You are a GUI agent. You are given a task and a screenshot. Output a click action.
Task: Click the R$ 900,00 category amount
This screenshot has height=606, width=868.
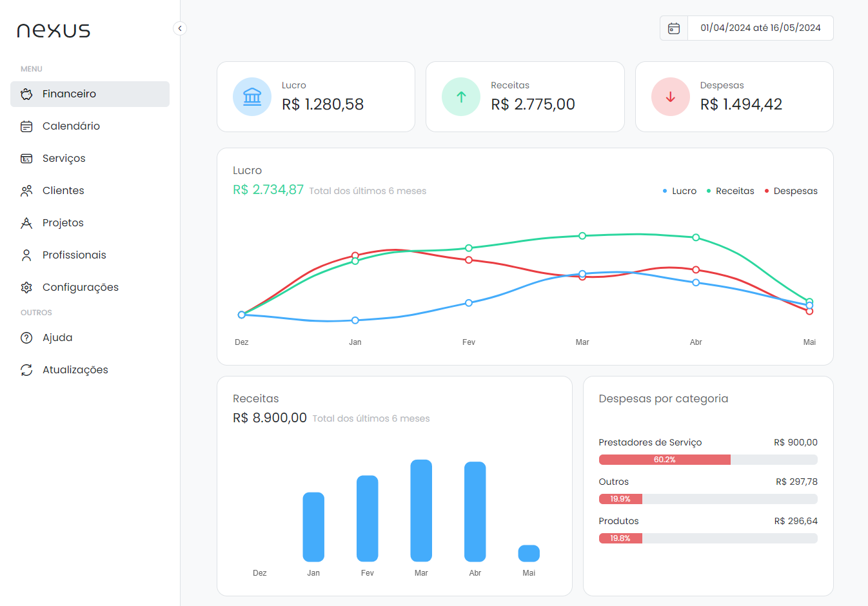[x=796, y=442]
